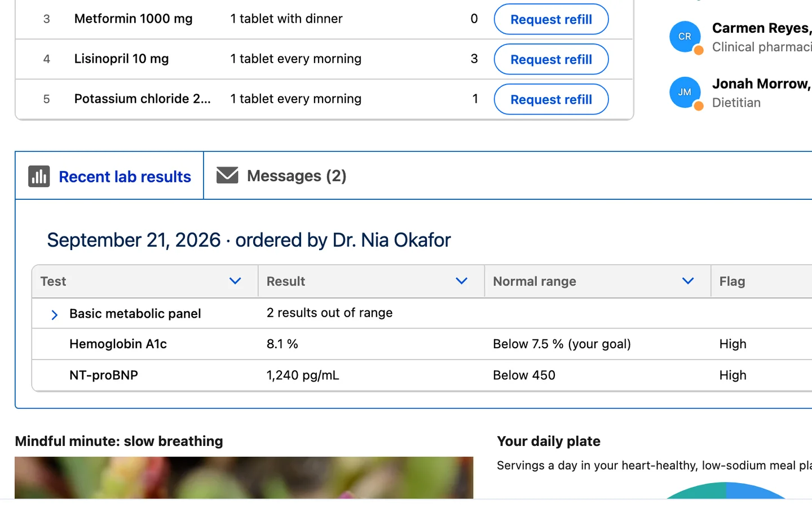The image size is (812, 508).
Task: Click the 8.1 % result value
Action: [283, 344]
